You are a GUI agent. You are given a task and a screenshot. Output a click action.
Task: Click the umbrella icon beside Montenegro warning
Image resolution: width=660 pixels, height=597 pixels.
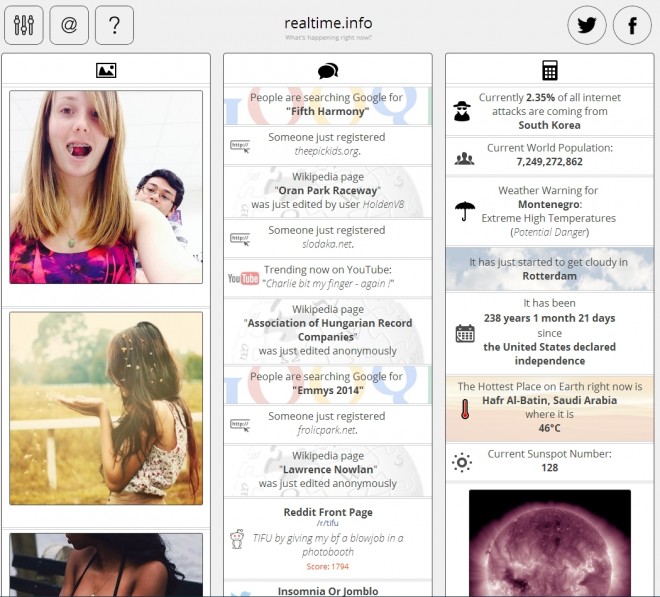465,211
